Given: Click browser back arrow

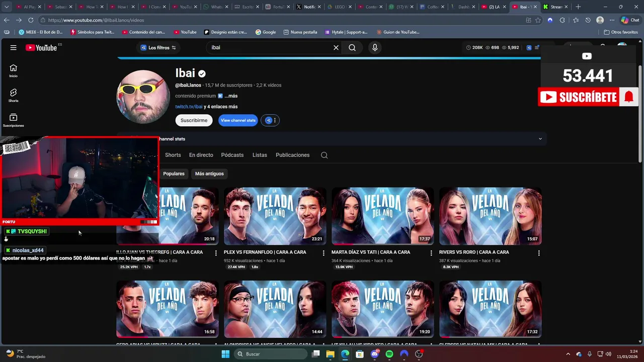Looking at the screenshot, I should pos(7,20).
